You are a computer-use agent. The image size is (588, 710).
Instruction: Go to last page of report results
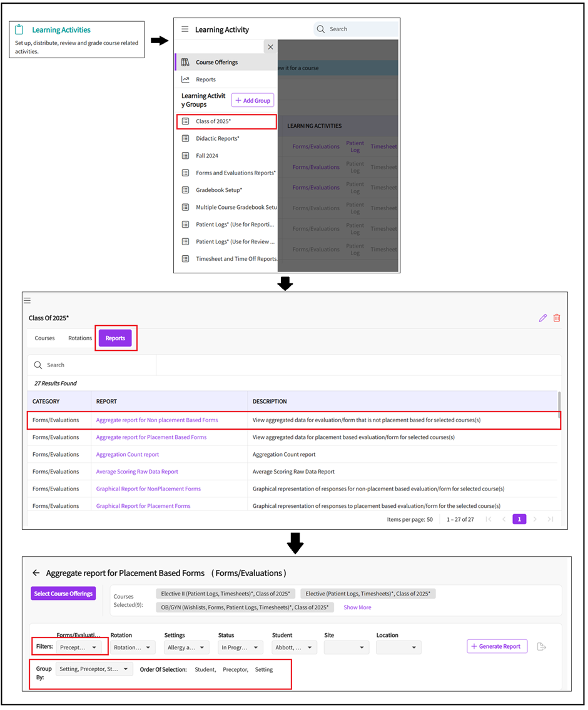(x=550, y=519)
